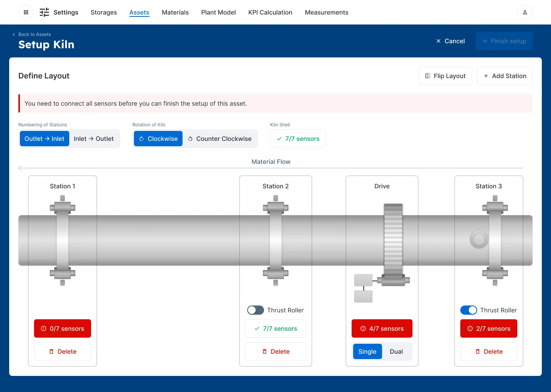Select Outlet → Inlet numbering
The image size is (551, 392).
click(44, 139)
